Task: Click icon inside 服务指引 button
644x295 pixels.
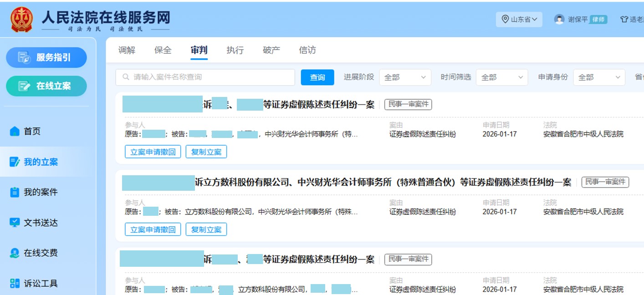Action: pos(24,57)
